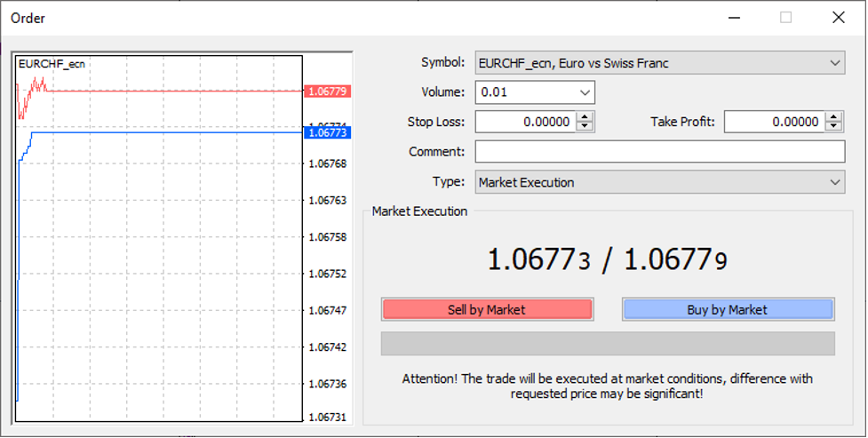The height and width of the screenshot is (438, 868).
Task: Minimize the Order window
Action: click(734, 18)
